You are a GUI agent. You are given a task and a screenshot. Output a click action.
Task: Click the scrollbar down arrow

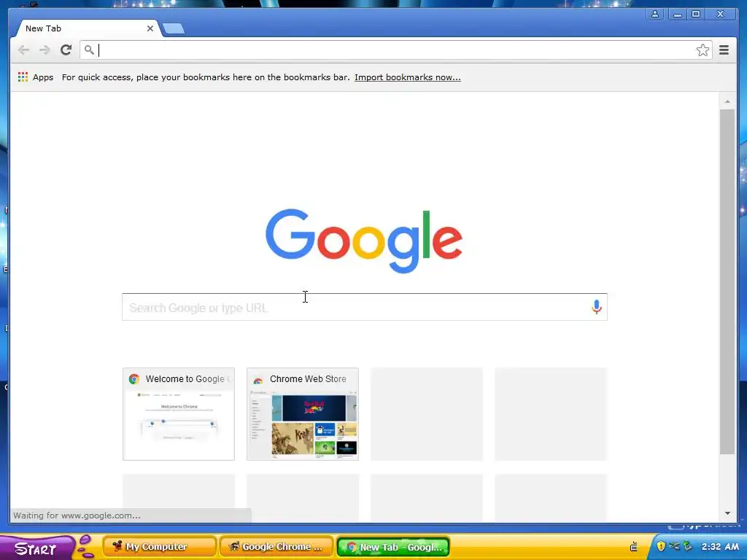(x=727, y=513)
